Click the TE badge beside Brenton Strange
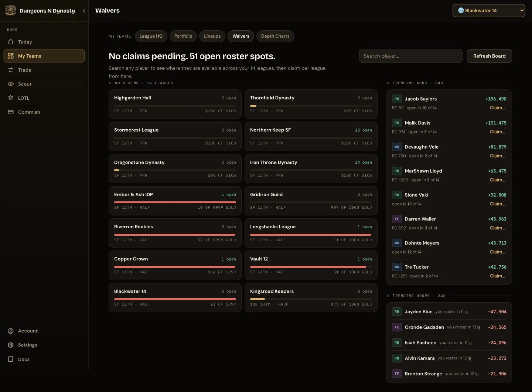Screen dimensions: 532x392 [397, 374]
